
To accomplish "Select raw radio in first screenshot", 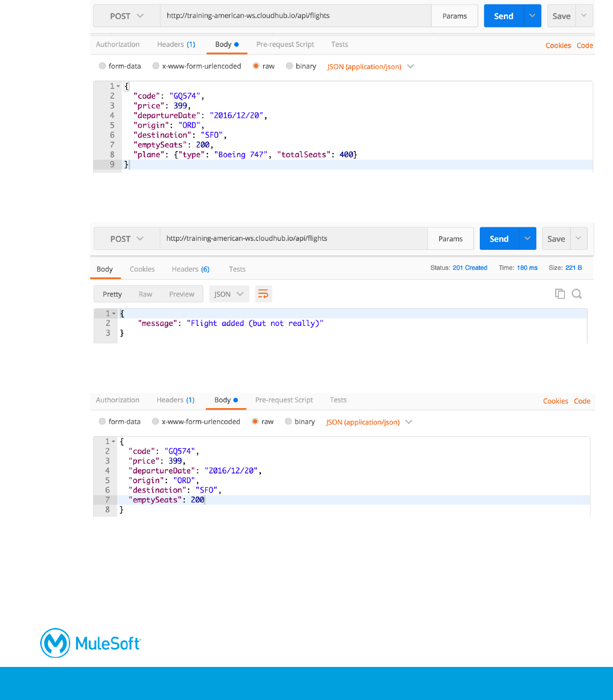I will tap(256, 66).
